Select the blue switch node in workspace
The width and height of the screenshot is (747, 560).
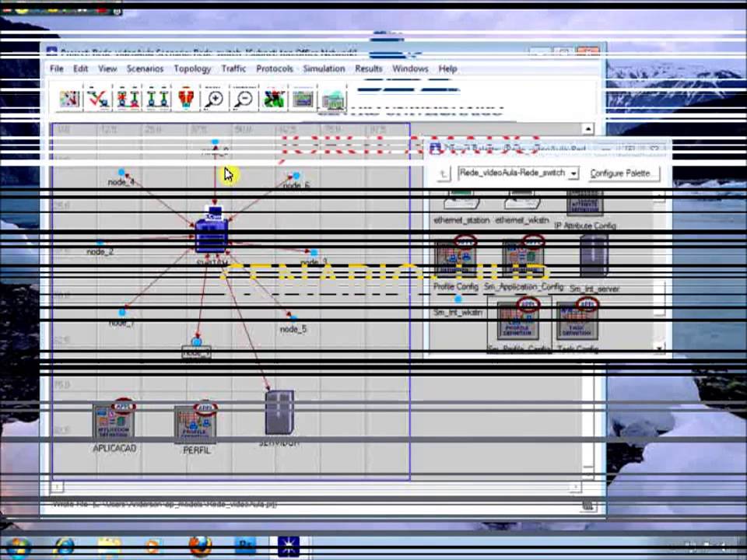pyautogui.click(x=212, y=233)
